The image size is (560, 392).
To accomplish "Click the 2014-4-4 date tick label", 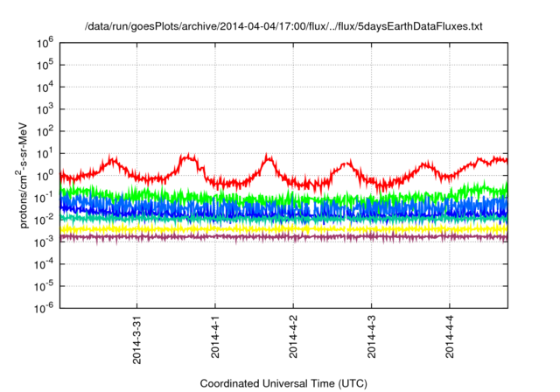I will pyautogui.click(x=449, y=337).
